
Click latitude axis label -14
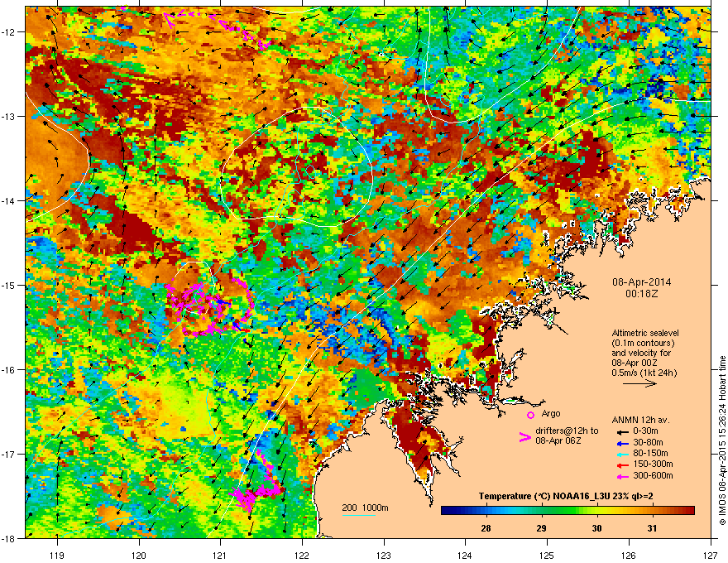click(x=9, y=200)
